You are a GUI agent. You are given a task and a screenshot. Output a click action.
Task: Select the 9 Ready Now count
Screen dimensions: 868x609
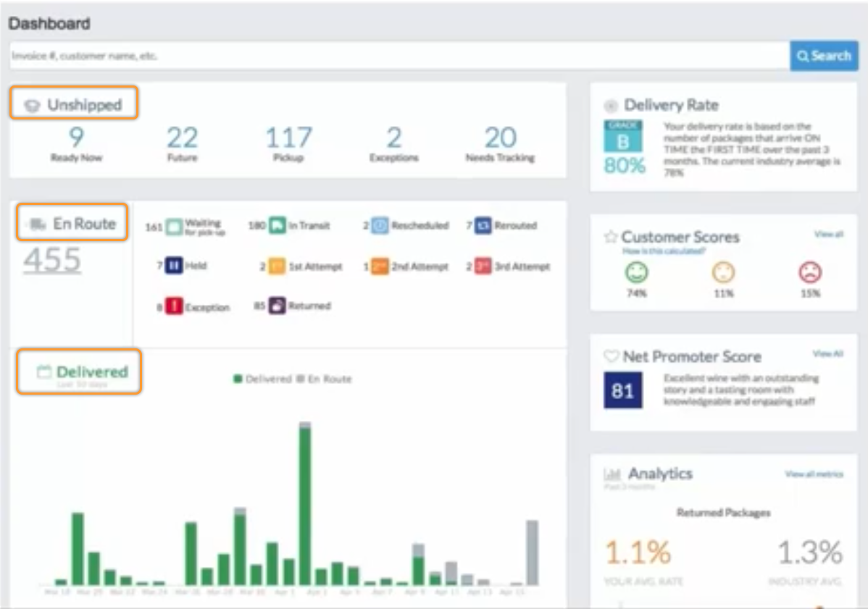[x=76, y=138]
